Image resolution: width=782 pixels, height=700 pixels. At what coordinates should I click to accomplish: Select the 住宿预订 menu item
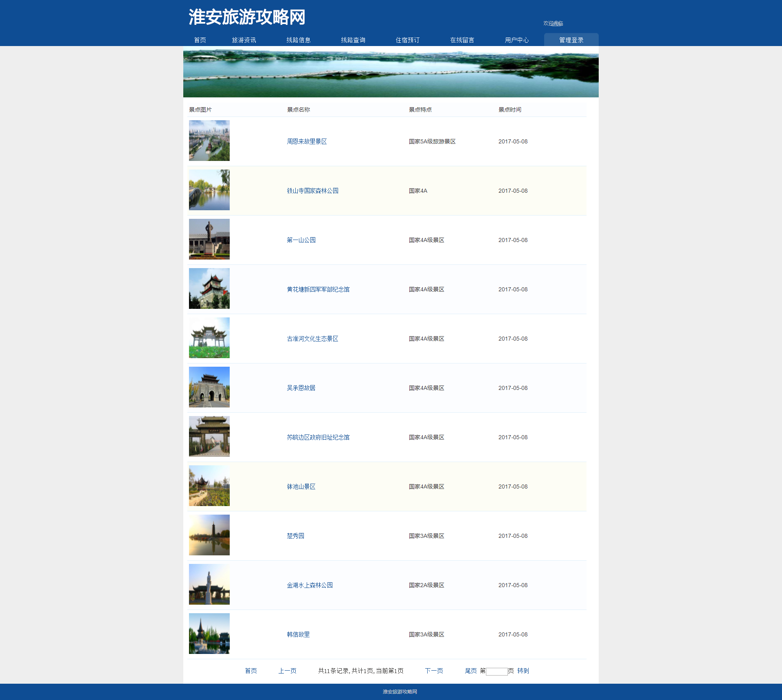point(408,40)
